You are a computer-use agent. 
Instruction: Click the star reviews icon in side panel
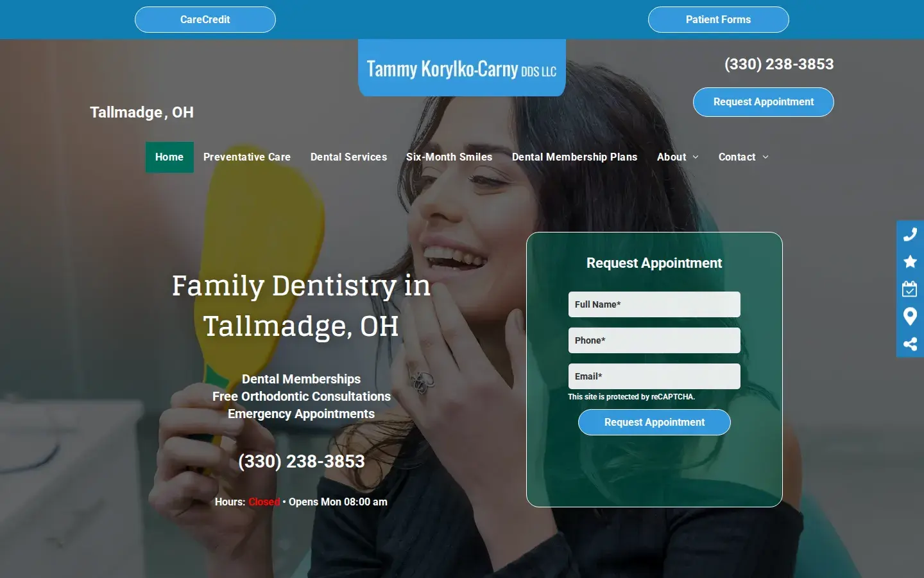[x=910, y=261]
